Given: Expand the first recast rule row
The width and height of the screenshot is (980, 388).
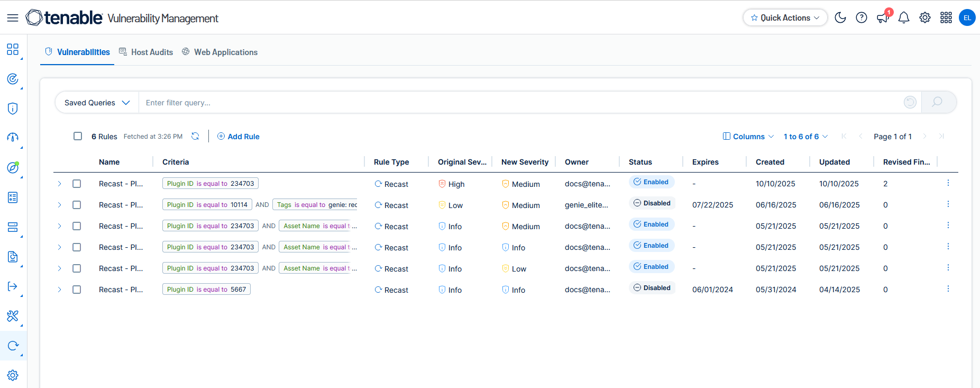Looking at the screenshot, I should [59, 184].
